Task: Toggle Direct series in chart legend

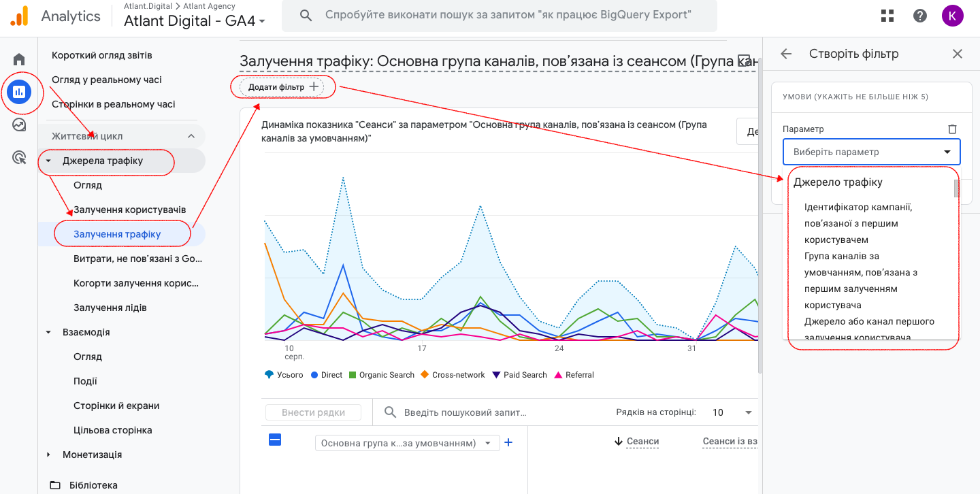Action: [326, 375]
